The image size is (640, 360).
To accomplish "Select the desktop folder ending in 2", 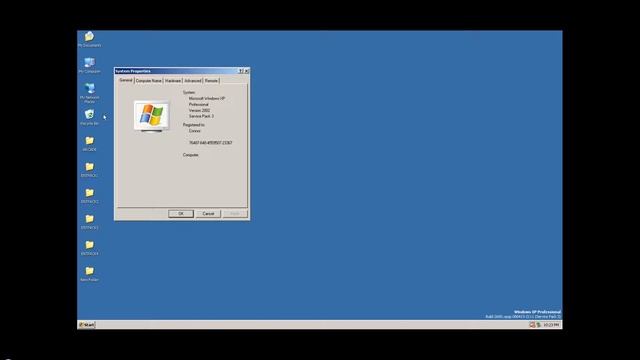I will pyautogui.click(x=89, y=196).
